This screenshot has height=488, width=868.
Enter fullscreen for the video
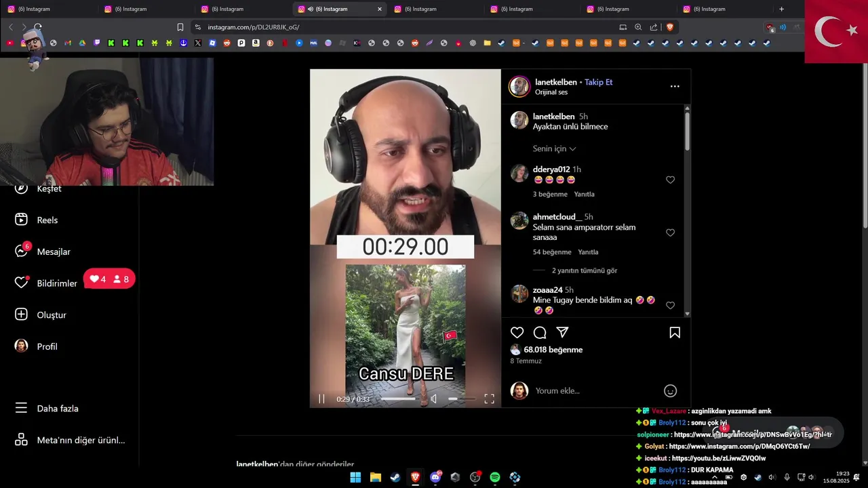pos(489,399)
